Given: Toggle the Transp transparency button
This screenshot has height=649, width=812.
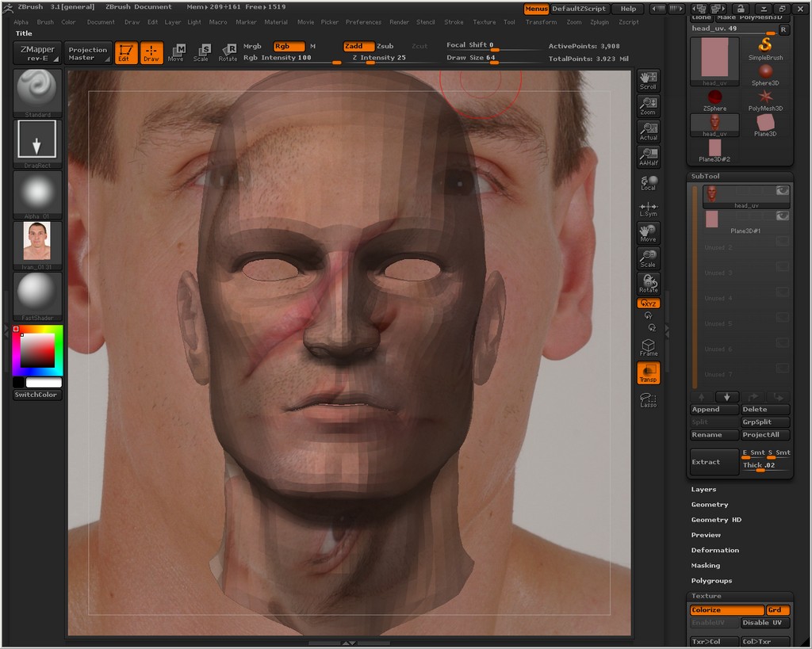Looking at the screenshot, I should tap(648, 373).
